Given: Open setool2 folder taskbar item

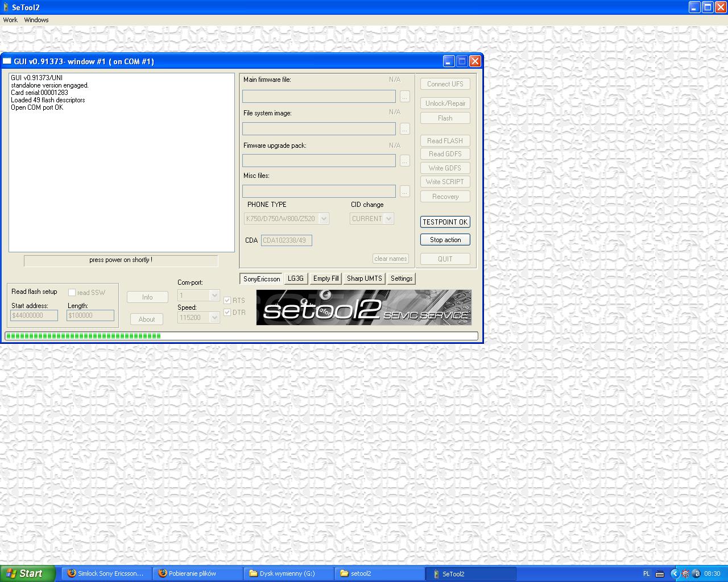Looking at the screenshot, I should (379, 573).
